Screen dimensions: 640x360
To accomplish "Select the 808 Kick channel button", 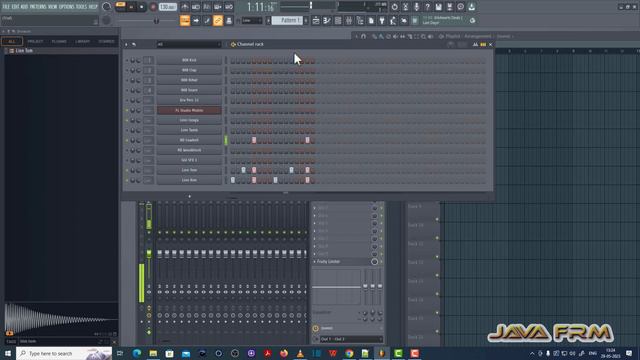I will pos(189,60).
